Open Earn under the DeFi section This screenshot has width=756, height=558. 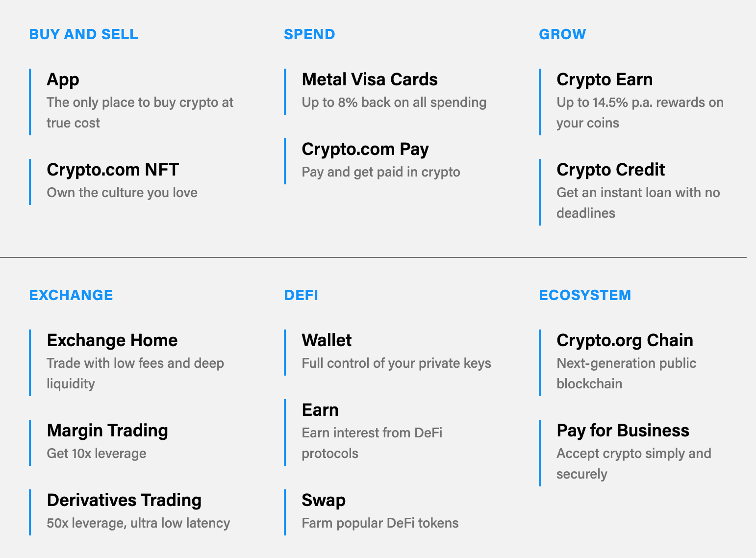click(x=320, y=410)
